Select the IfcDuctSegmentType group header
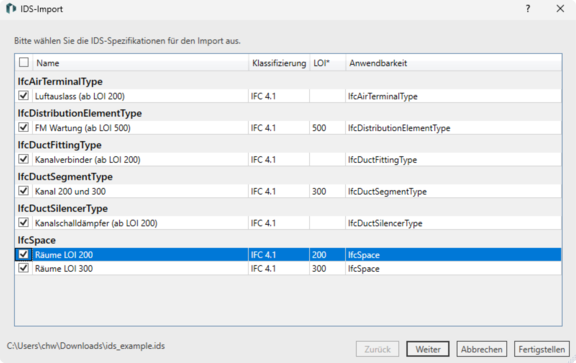The width and height of the screenshot is (576, 363). click(x=65, y=177)
